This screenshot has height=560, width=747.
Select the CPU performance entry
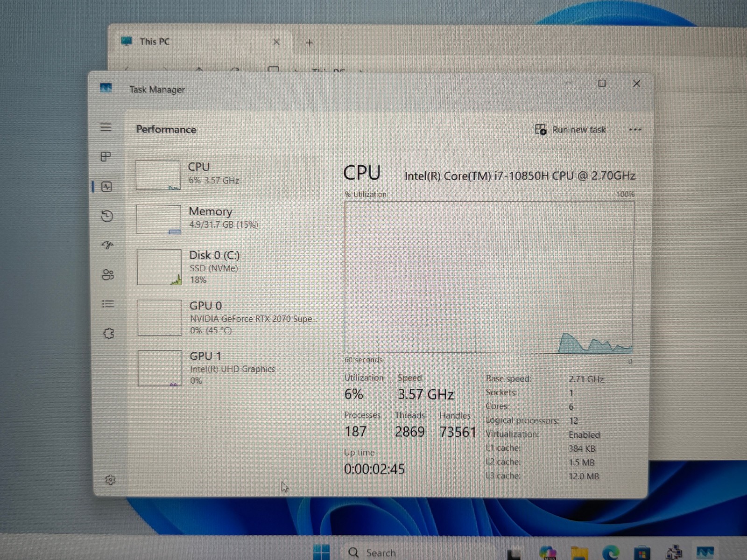[x=228, y=175]
